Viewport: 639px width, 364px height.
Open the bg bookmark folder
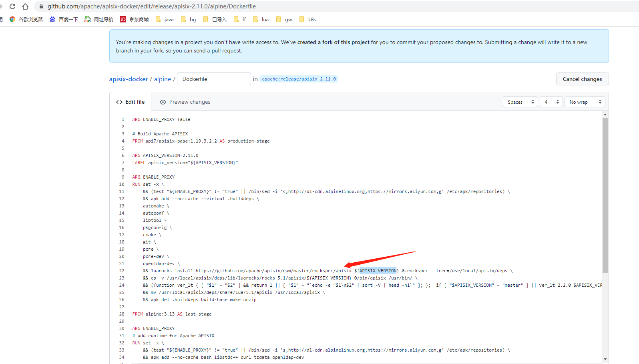click(x=189, y=19)
